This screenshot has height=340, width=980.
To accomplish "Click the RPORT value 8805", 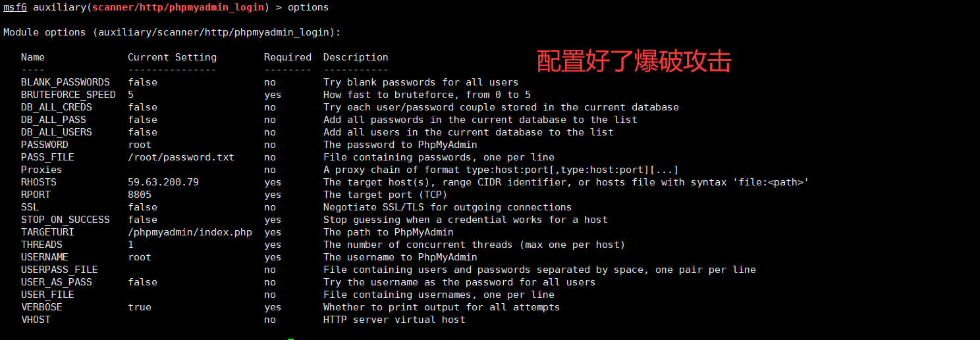I will click(x=140, y=195).
